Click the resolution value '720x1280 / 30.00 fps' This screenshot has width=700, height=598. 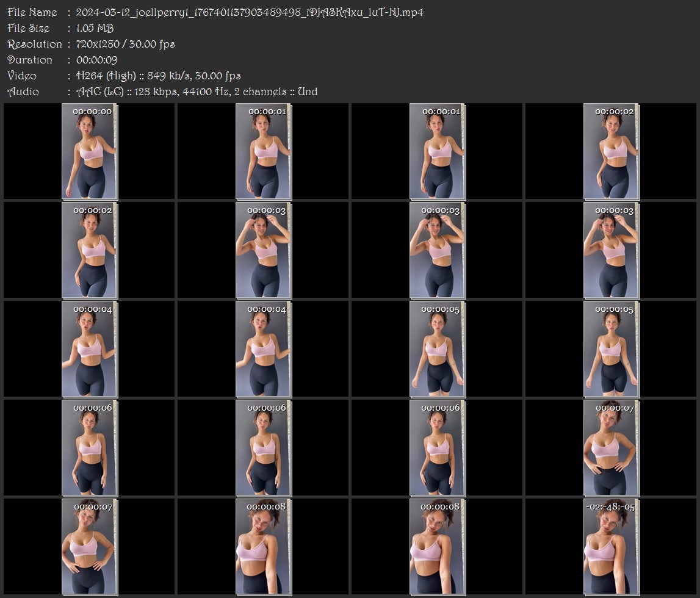point(126,44)
